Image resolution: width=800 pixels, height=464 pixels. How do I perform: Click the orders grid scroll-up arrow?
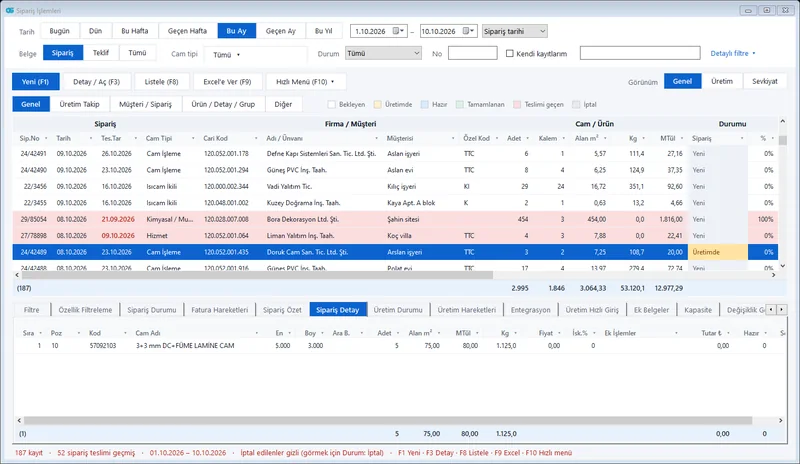[x=782, y=121]
